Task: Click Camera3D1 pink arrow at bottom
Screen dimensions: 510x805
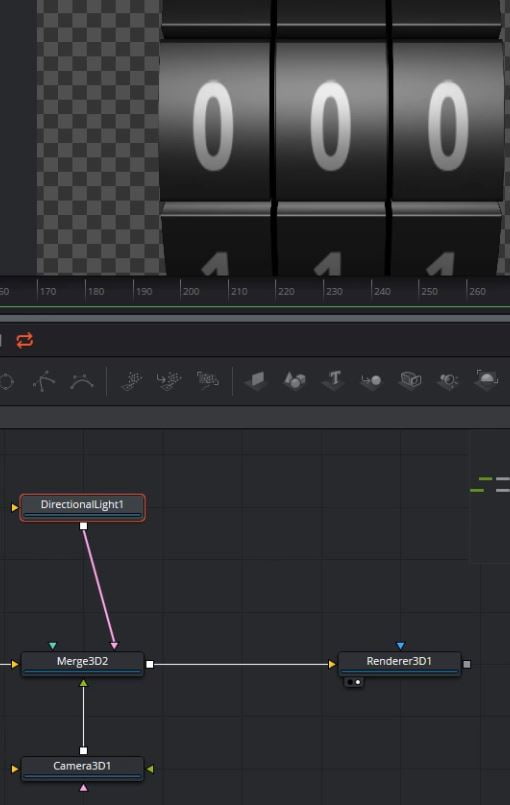Action: 83,788
